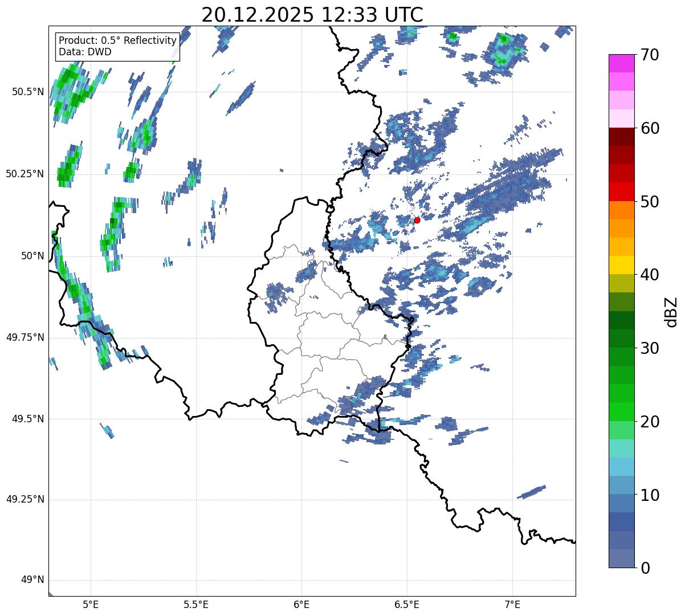Click the small isolated echo near 49.25°N 7°E
This screenshot has width=685, height=616.
click(x=531, y=492)
